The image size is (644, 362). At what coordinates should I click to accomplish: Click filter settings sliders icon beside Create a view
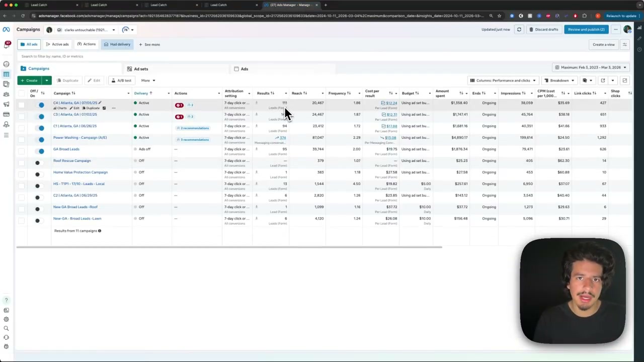pos(624,44)
